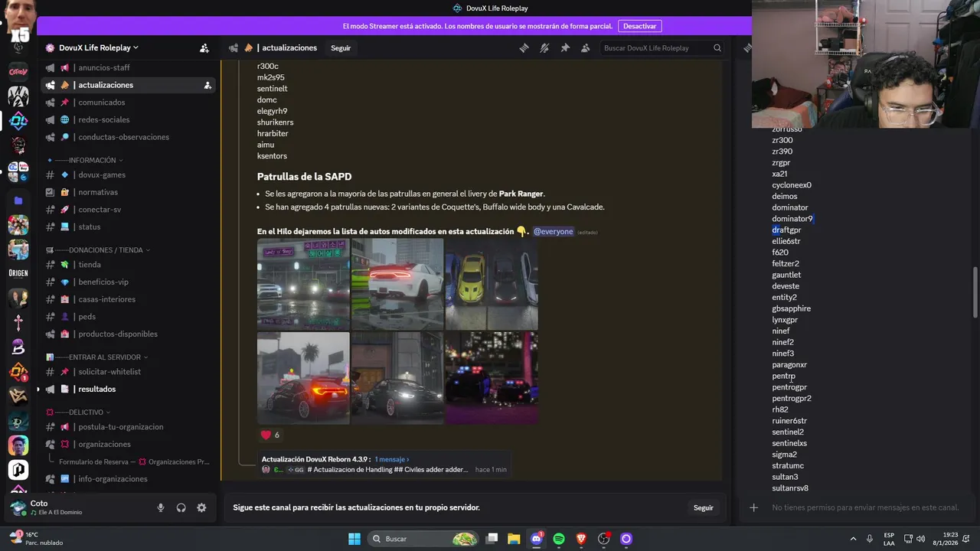Screen dimensions: 980x551
Task: Open the status channel
Action: 89,227
